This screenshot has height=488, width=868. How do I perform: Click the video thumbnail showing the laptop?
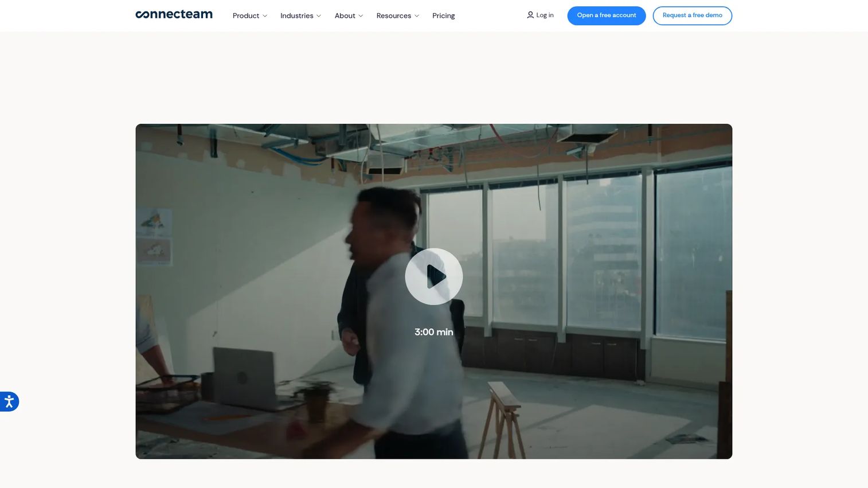pyautogui.click(x=434, y=291)
